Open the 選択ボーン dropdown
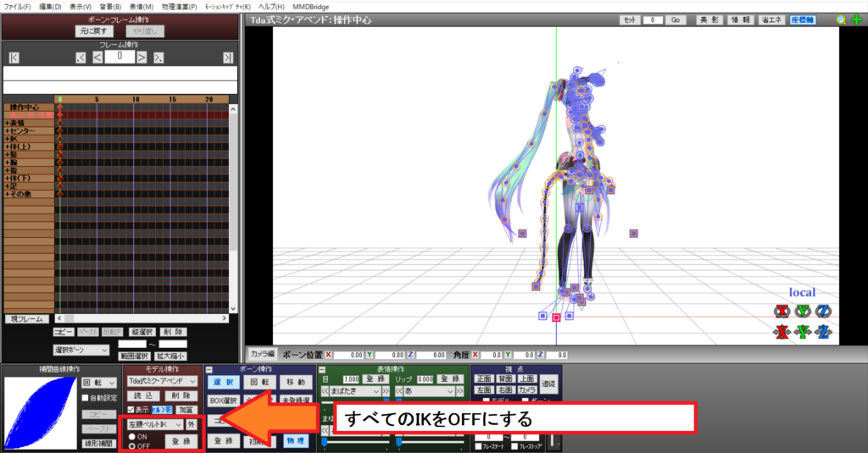The width and height of the screenshot is (868, 453). tap(81, 350)
